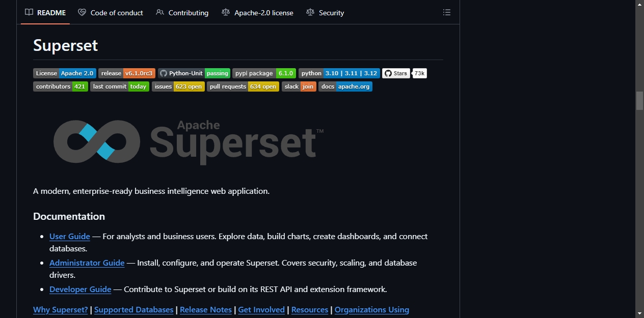
Task: Open the README outline list icon
Action: point(447,13)
